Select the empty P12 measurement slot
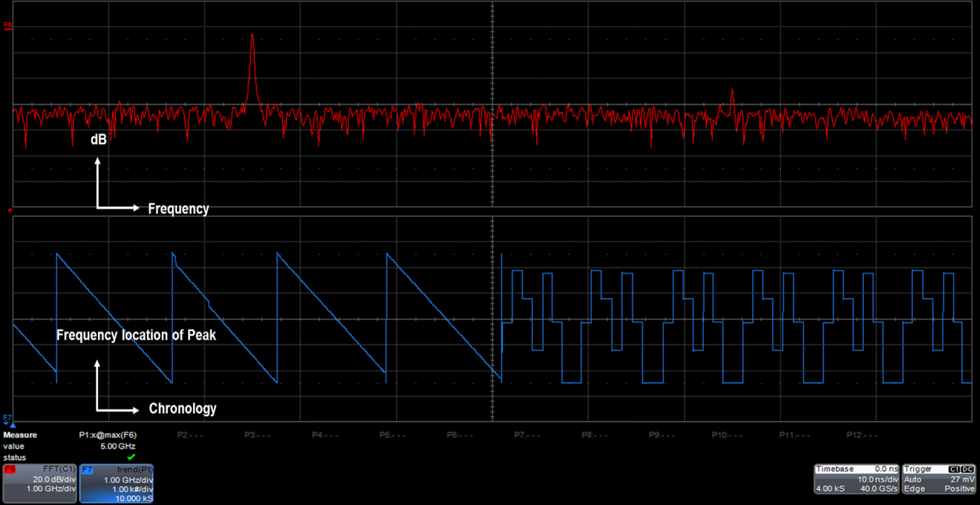The image size is (980, 505). (862, 435)
